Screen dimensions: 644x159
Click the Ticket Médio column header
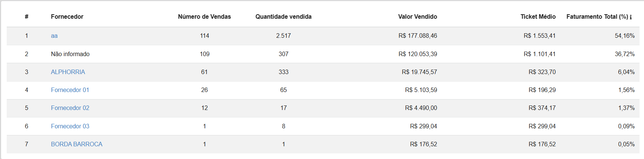pyautogui.click(x=538, y=16)
